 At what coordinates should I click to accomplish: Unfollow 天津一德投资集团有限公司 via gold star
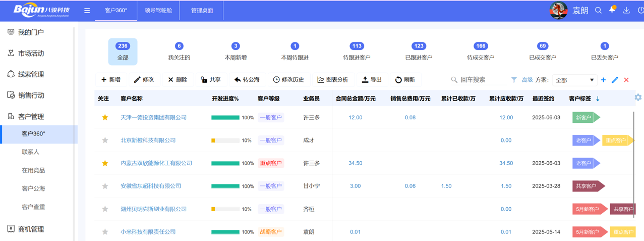105,117
